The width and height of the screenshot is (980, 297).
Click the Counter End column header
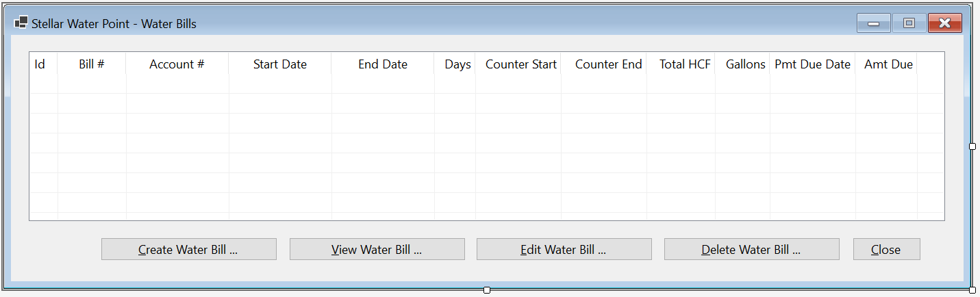pyautogui.click(x=604, y=64)
